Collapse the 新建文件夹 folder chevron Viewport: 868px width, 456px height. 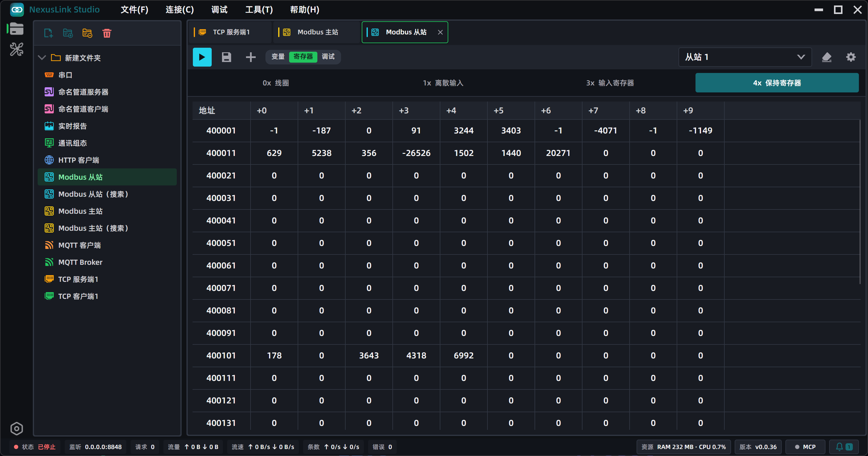click(42, 58)
